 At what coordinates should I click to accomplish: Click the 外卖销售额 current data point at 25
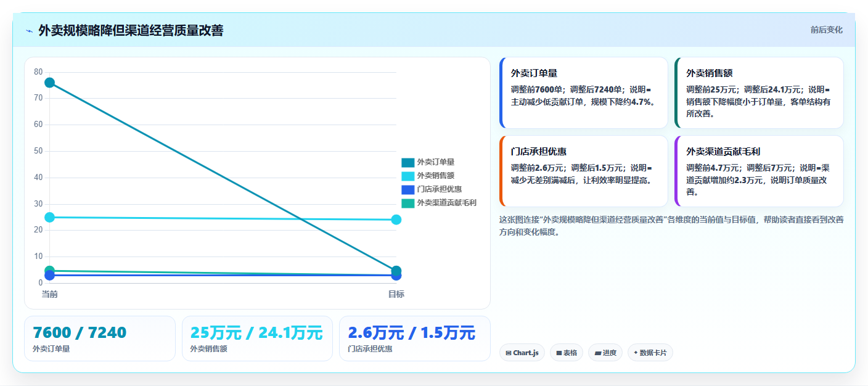click(50, 217)
